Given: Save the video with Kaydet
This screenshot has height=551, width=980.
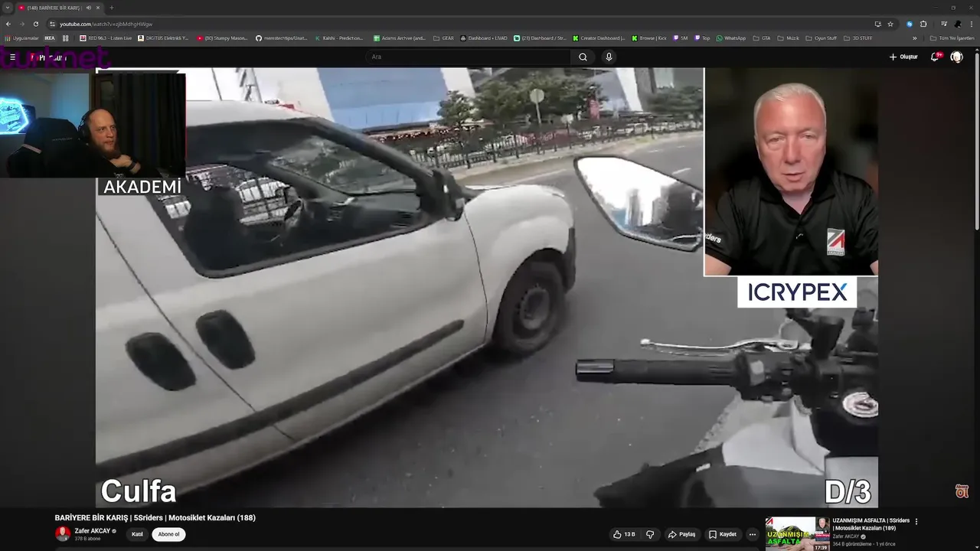Looking at the screenshot, I should coord(723,534).
